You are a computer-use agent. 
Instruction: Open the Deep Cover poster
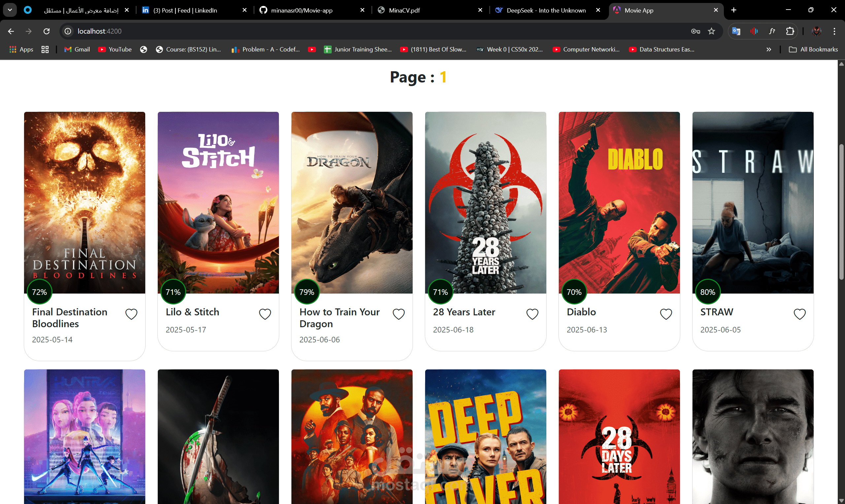click(486, 437)
